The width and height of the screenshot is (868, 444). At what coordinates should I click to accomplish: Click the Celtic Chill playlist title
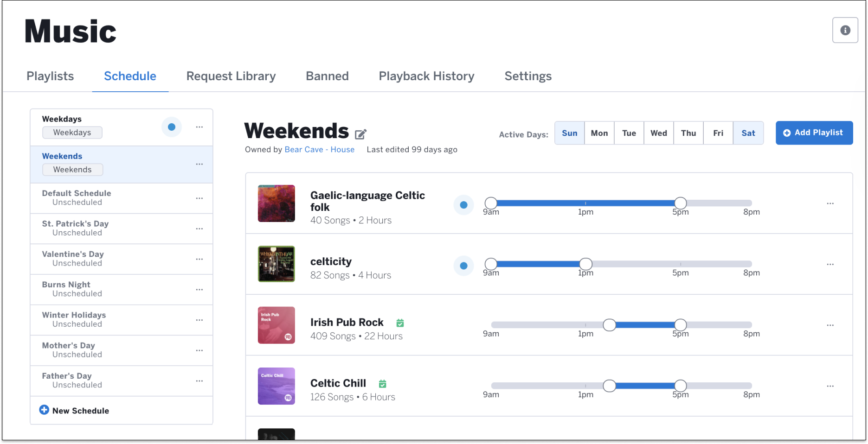(x=338, y=383)
